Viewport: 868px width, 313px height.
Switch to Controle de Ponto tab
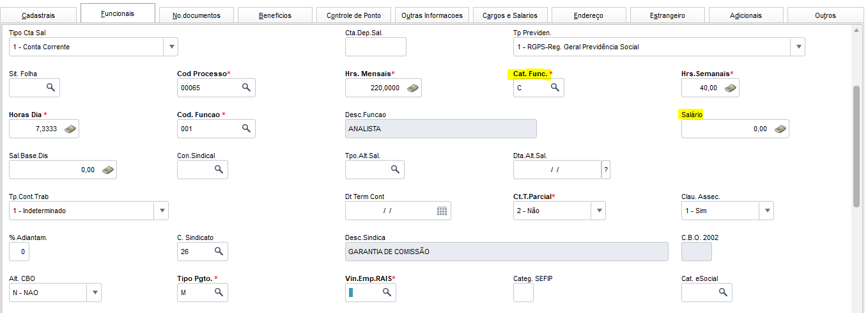353,15
